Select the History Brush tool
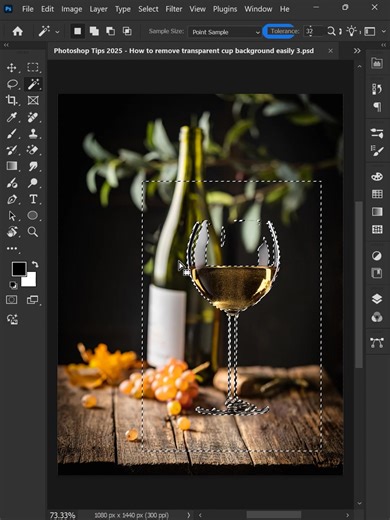 [x=12, y=150]
